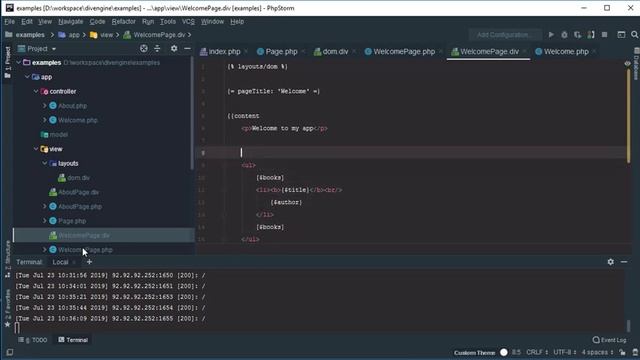Run with coverage from the toolbar

577,35
